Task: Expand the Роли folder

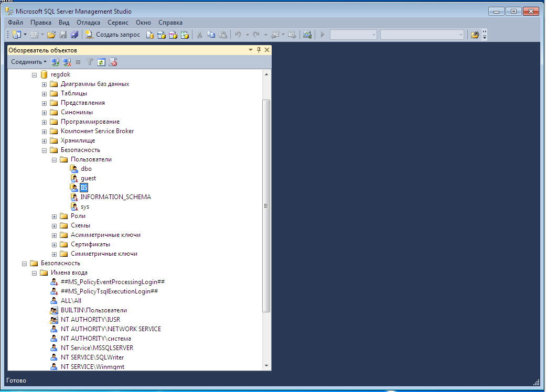Action: (55, 216)
